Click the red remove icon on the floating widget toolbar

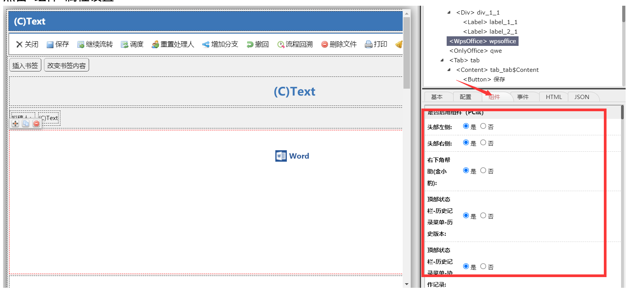coord(36,123)
